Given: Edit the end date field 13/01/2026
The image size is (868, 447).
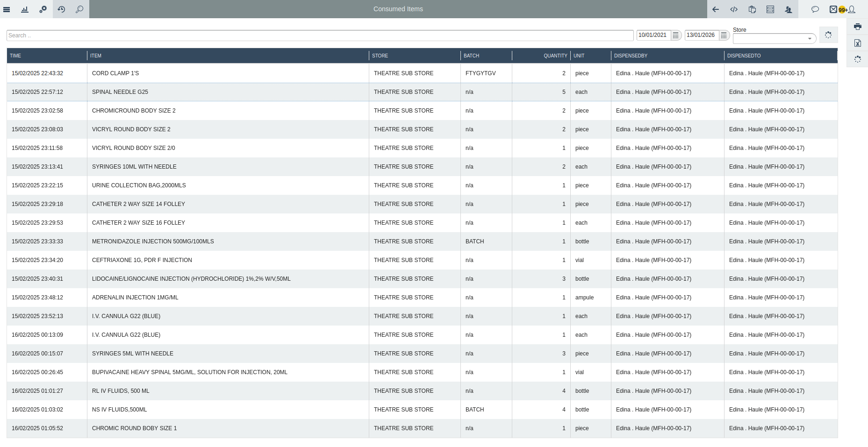Looking at the screenshot, I should pos(702,35).
